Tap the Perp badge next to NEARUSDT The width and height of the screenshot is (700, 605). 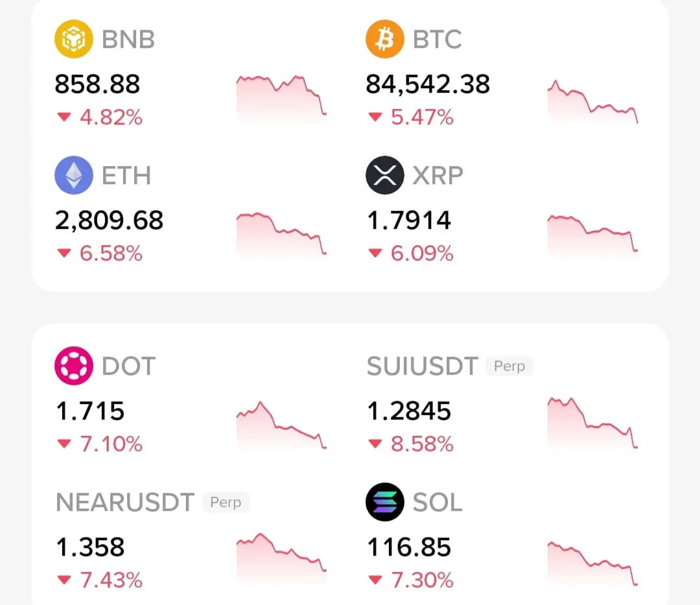226,503
